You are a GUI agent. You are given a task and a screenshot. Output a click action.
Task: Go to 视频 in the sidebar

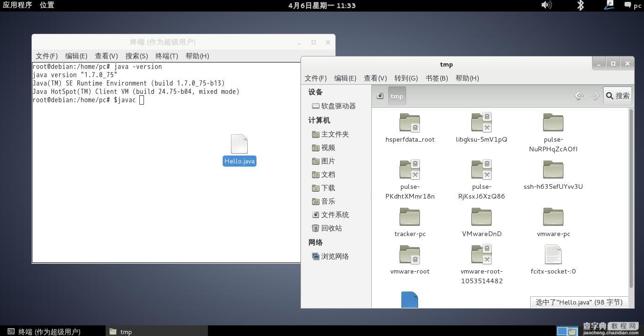324,148
